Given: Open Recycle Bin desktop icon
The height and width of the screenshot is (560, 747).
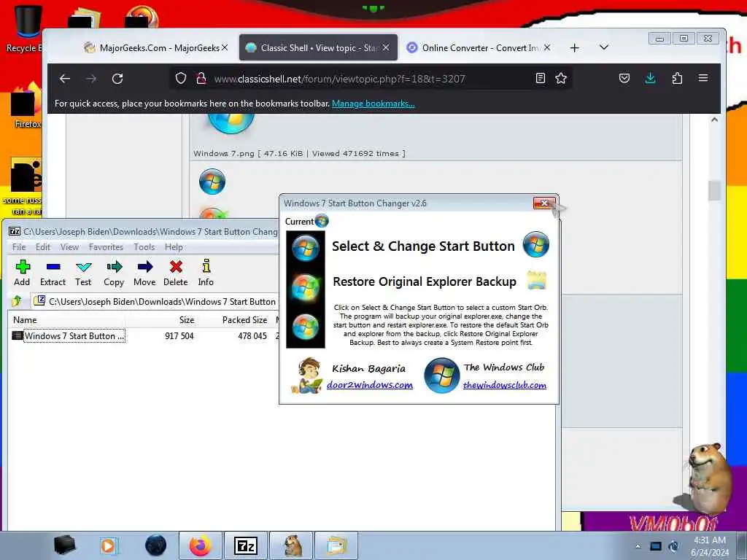Looking at the screenshot, I should click(27, 28).
